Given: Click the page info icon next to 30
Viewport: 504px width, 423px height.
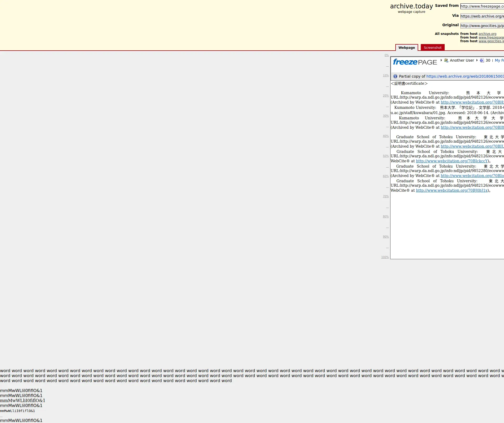Looking at the screenshot, I should pos(482,60).
